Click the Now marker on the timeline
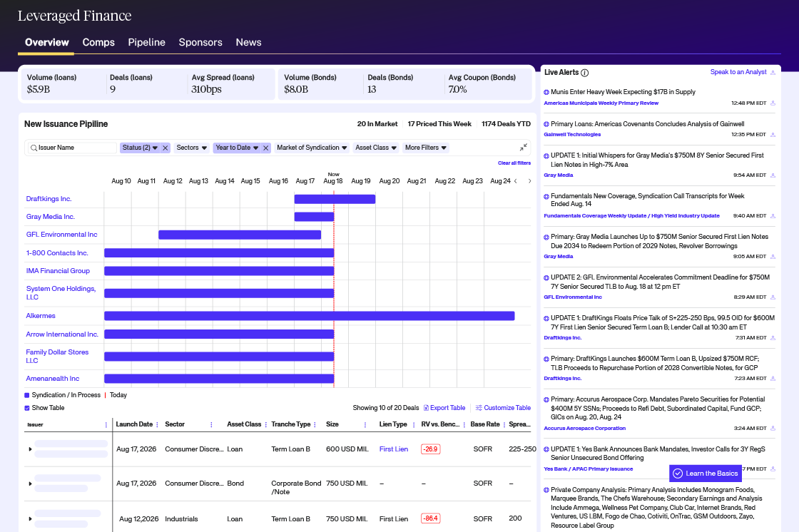The width and height of the screenshot is (799, 532). (333, 174)
